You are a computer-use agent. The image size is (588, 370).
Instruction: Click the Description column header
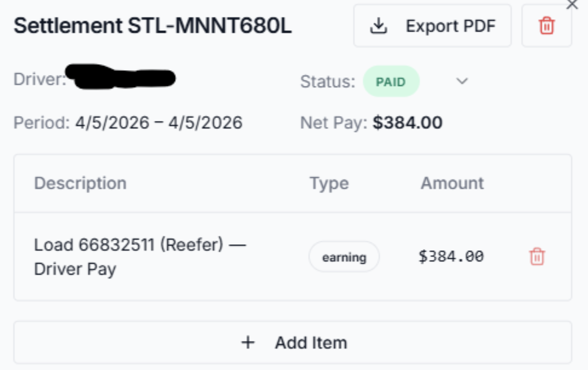pos(80,183)
